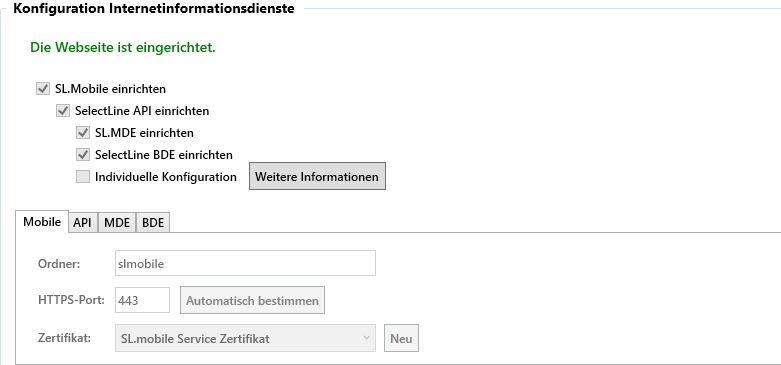Click the 'Ordner:' label
Viewport: 781px width, 365px height.
[x=59, y=264]
